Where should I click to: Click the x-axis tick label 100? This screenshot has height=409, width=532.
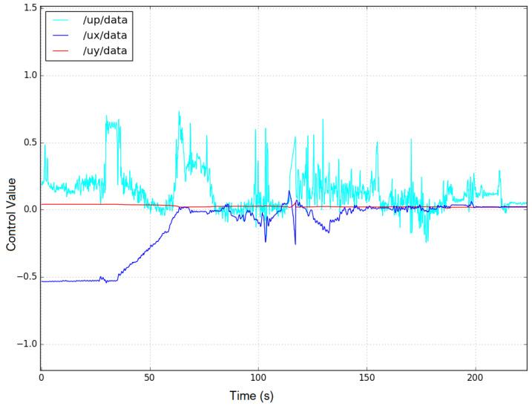click(x=258, y=378)
